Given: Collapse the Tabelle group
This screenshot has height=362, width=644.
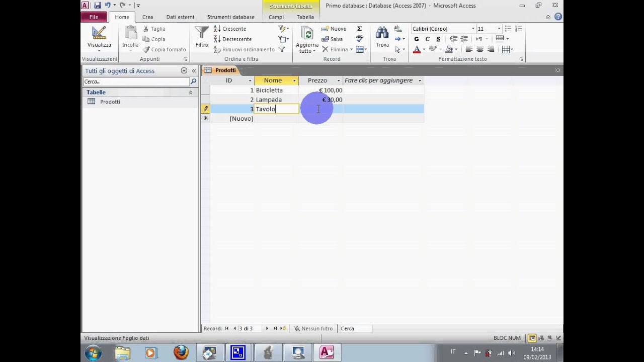Looking at the screenshot, I should (191, 93).
